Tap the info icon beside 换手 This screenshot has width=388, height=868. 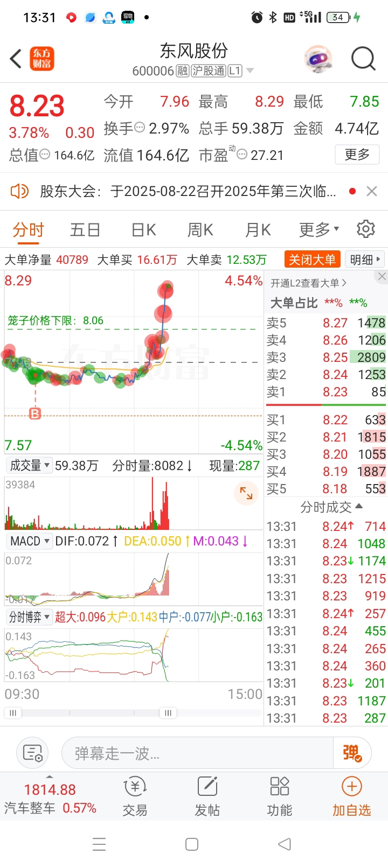(140, 128)
